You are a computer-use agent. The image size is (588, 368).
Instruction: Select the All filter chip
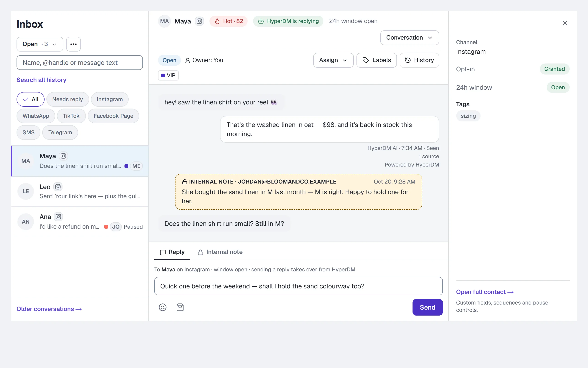pyautogui.click(x=31, y=99)
